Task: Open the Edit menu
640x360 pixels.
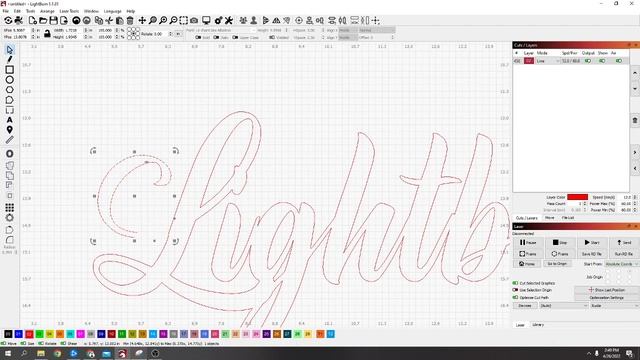Action: point(17,11)
